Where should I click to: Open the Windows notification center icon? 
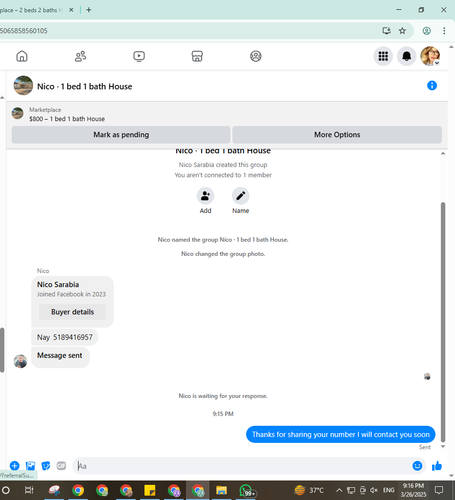point(439,490)
